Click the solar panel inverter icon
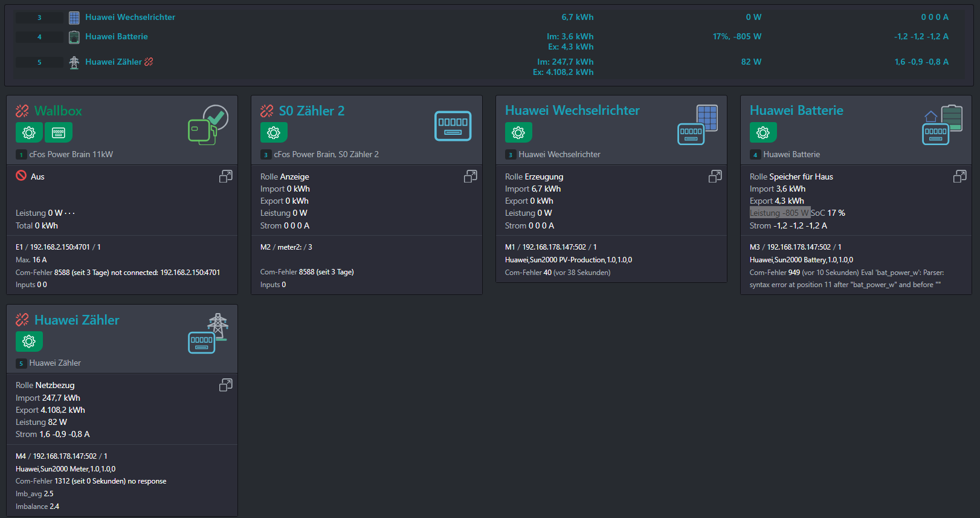The width and height of the screenshot is (980, 518). point(698,125)
